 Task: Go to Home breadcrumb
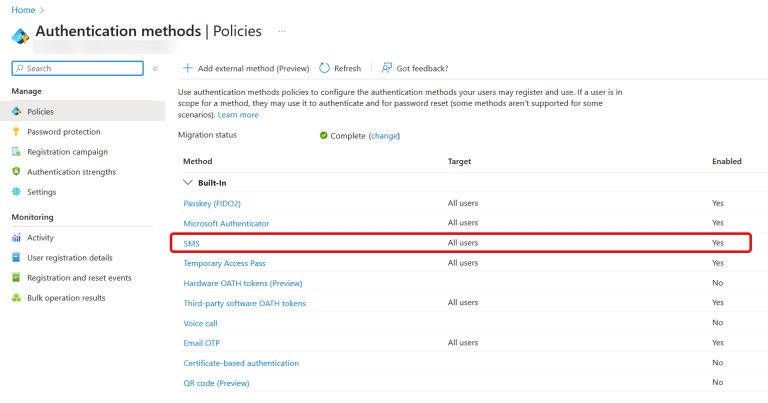[23, 10]
